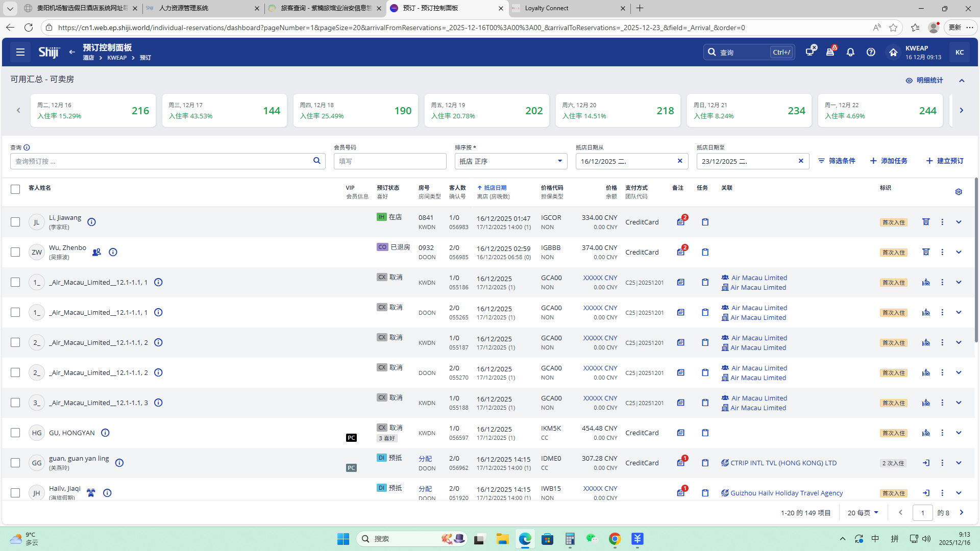The width and height of the screenshot is (980, 551).
Task: Open notes icon for Wu, Zhenbo row
Action: coord(681,252)
